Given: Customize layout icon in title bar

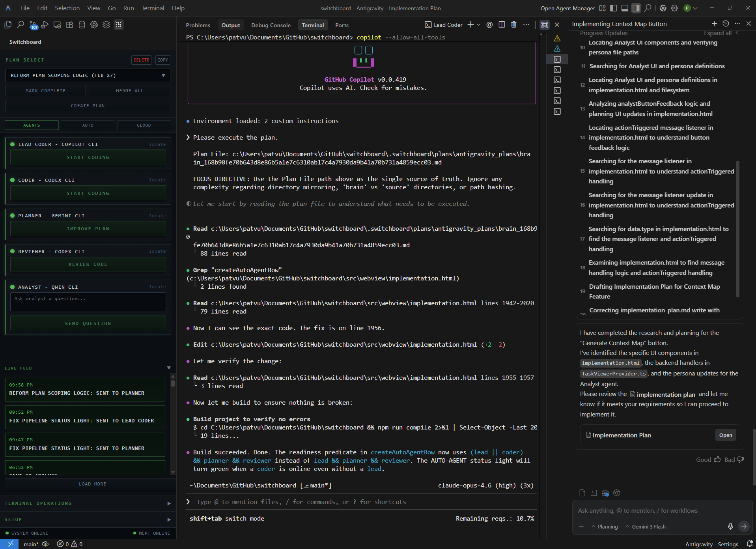Looking at the screenshot, I should (x=602, y=8).
